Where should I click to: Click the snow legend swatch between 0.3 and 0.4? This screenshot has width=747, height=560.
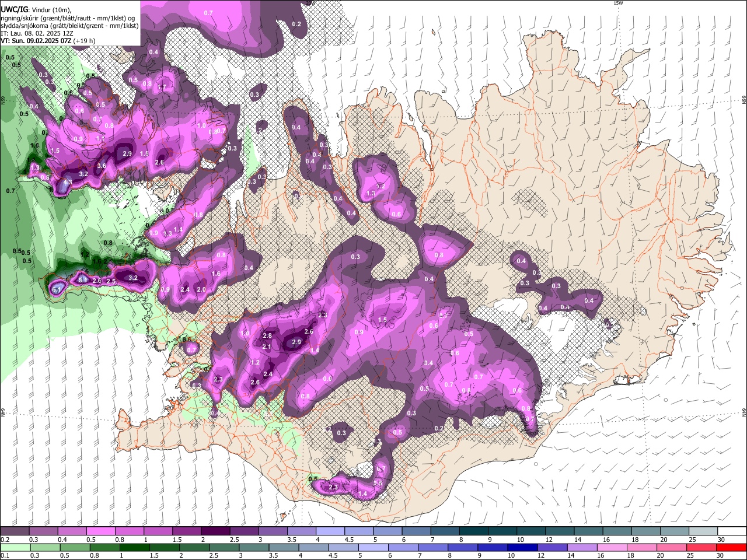coord(43,531)
